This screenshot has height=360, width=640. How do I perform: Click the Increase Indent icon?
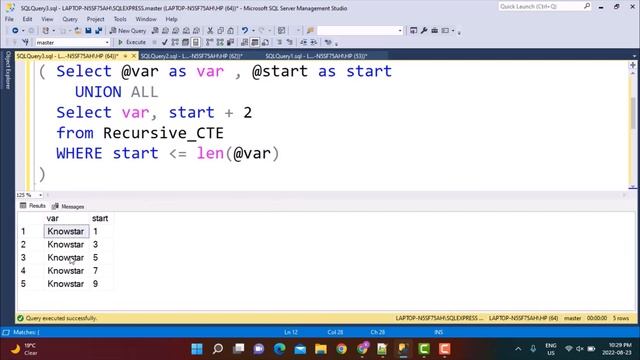tap(313, 42)
